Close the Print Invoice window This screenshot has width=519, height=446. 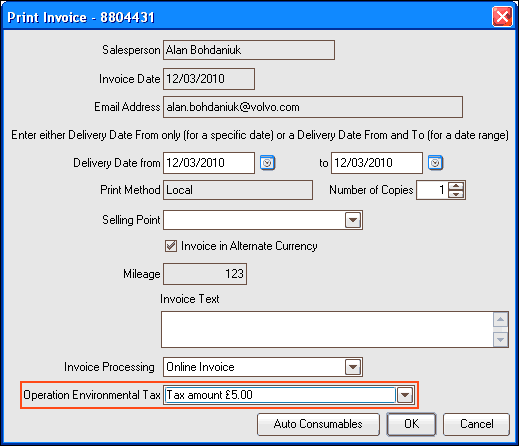[x=502, y=16]
